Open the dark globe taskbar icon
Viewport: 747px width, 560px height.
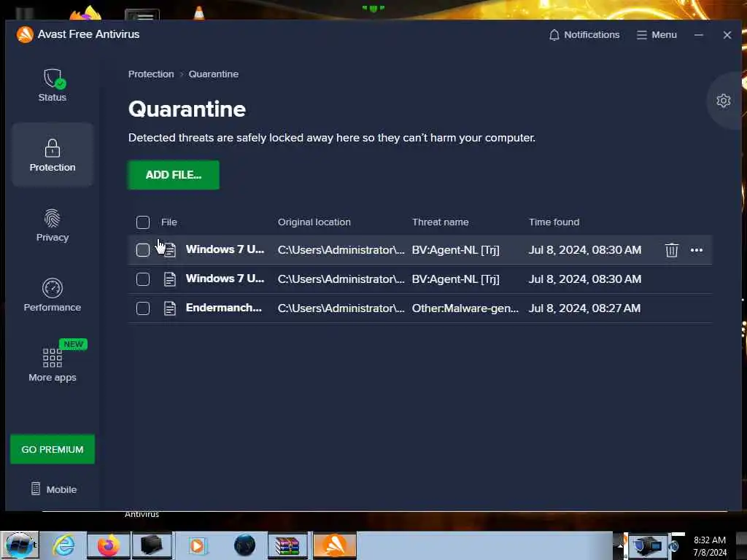point(244,545)
